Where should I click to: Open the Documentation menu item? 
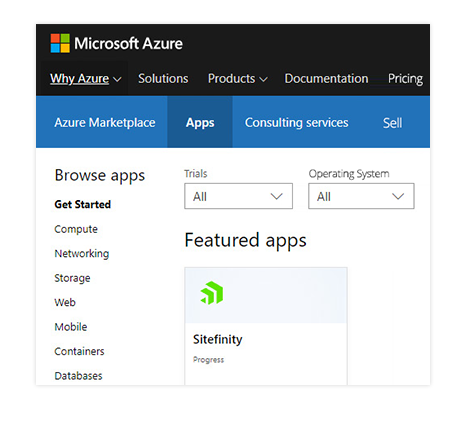pyautogui.click(x=326, y=79)
